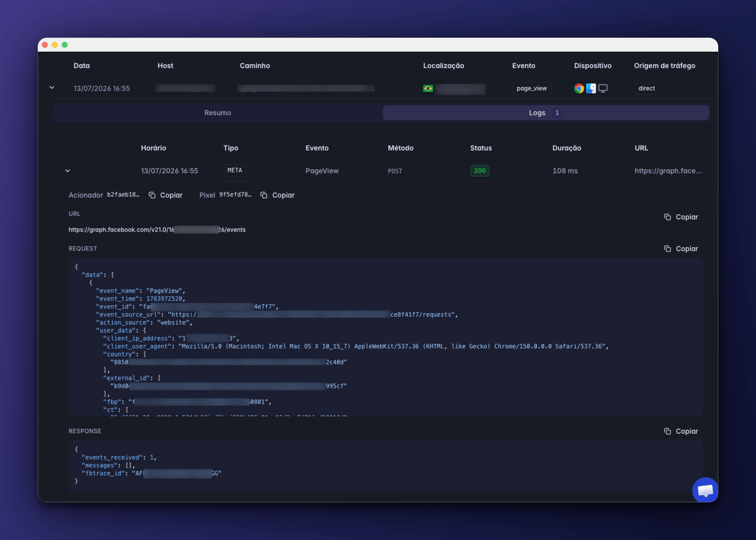Click the META type badge

(x=235, y=170)
